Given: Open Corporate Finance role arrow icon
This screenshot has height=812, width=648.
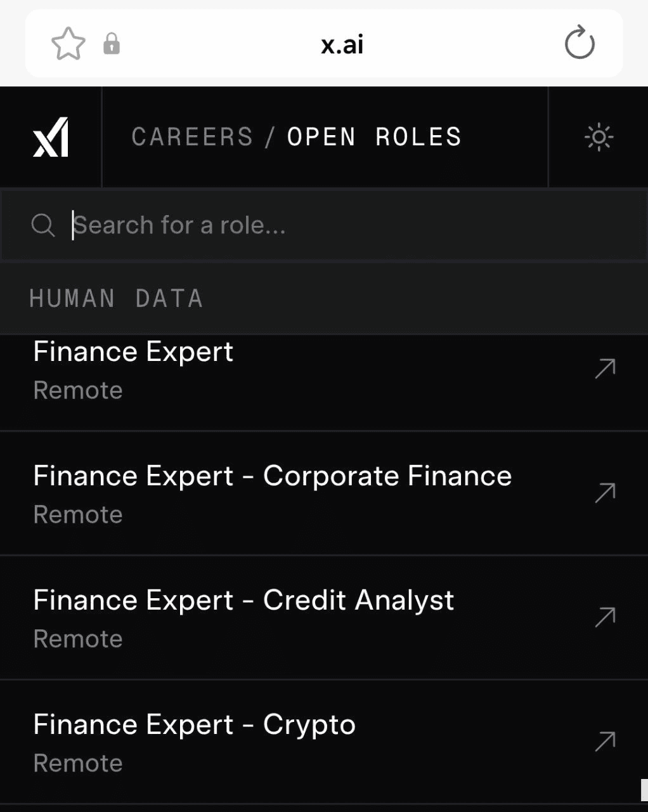Looking at the screenshot, I should [x=605, y=493].
